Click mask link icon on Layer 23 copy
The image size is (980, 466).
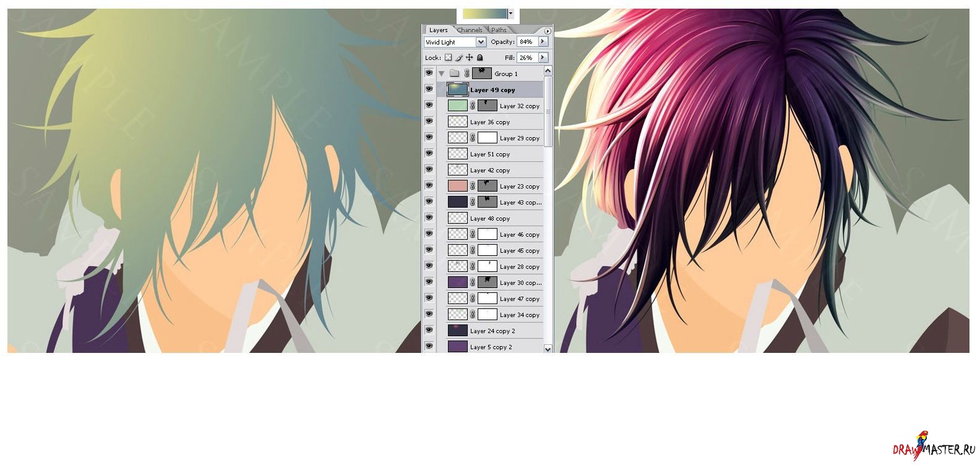click(x=473, y=186)
